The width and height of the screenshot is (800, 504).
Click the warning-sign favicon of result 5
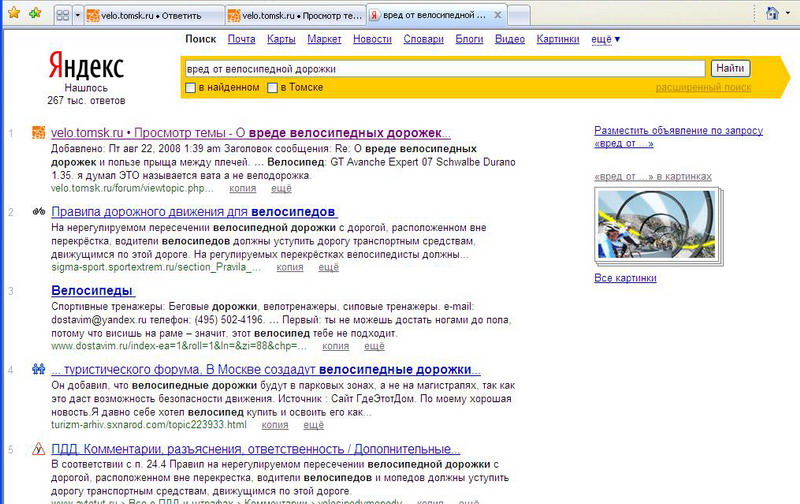39,449
